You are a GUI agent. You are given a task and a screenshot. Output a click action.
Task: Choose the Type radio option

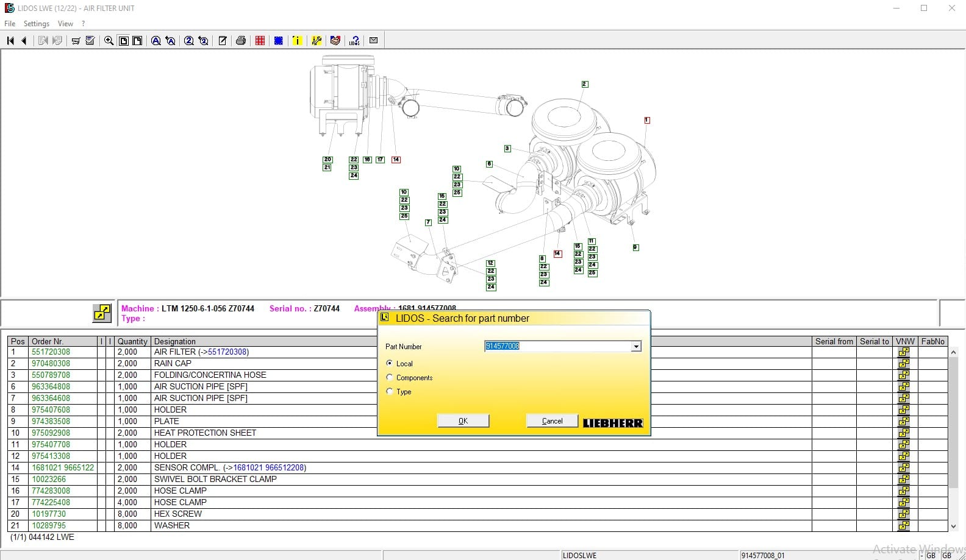pos(390,391)
